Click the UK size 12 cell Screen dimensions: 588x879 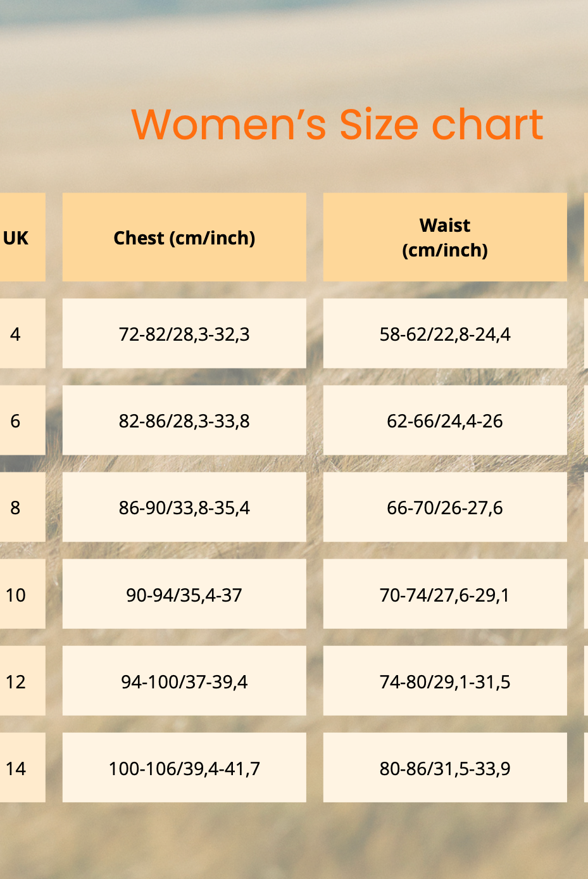[16, 681]
